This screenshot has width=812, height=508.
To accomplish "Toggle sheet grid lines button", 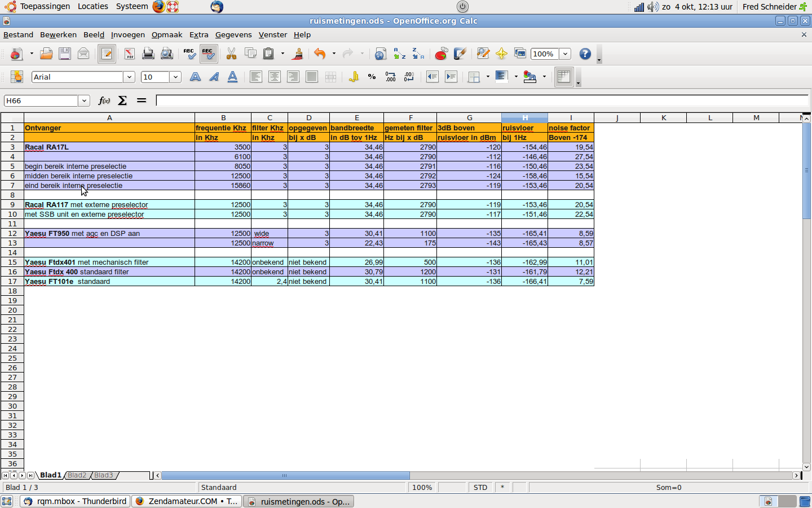I will (x=564, y=77).
